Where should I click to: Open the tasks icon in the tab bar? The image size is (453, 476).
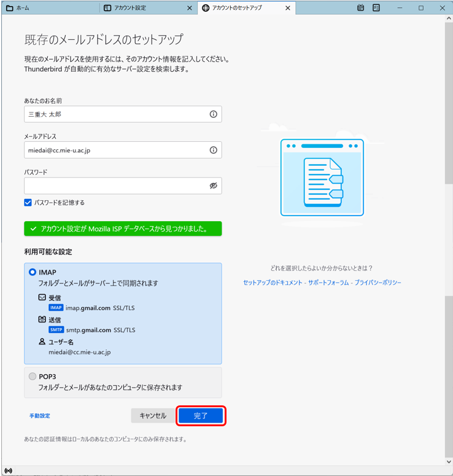tap(376, 8)
